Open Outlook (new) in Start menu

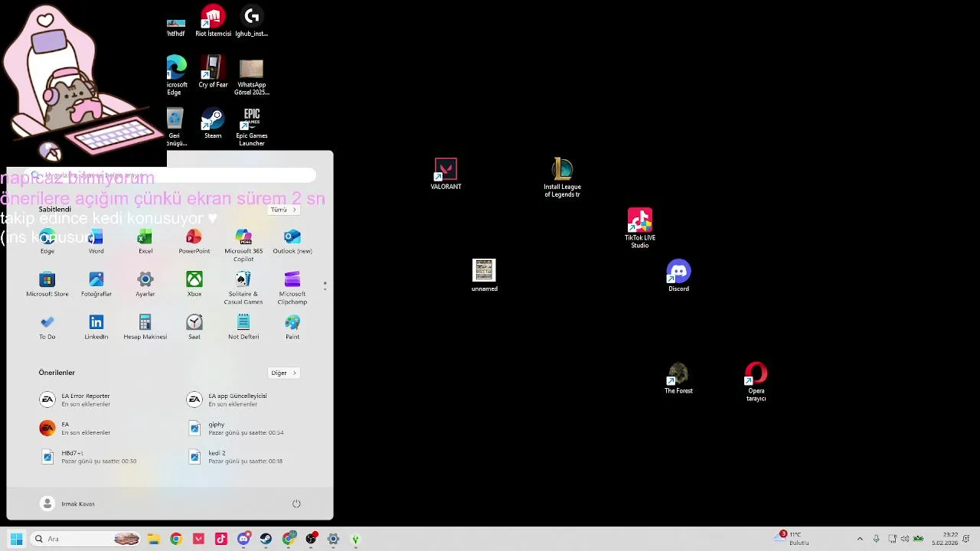292,241
